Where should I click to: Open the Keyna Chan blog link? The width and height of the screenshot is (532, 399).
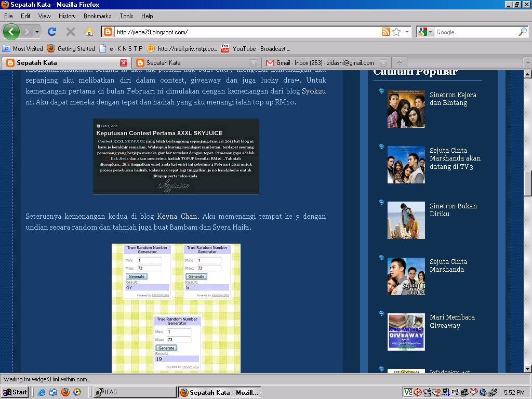(x=177, y=216)
